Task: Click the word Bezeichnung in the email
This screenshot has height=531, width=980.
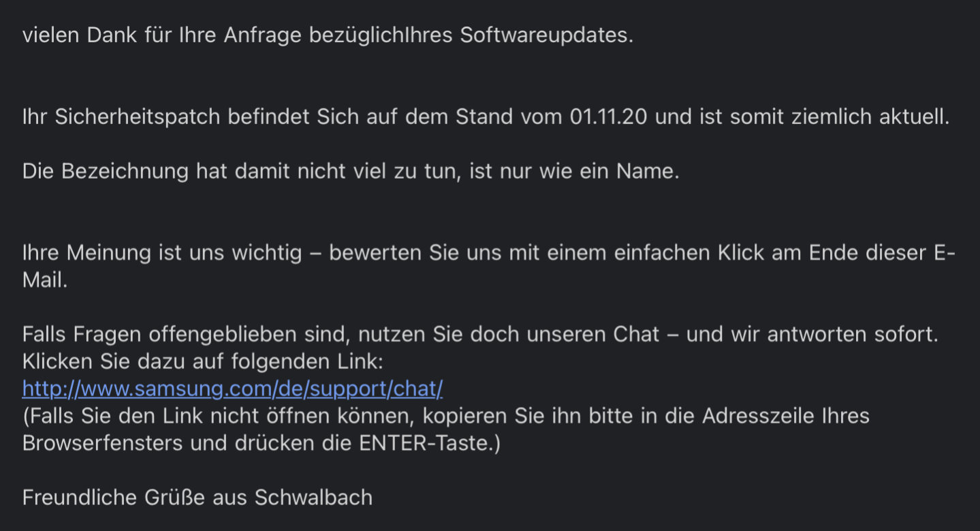Action: (x=125, y=172)
